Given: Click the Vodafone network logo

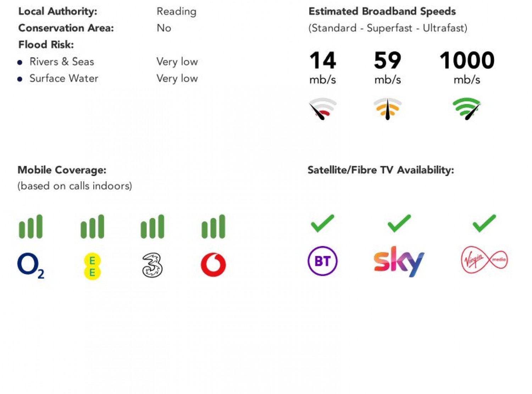Looking at the screenshot, I should [x=213, y=265].
